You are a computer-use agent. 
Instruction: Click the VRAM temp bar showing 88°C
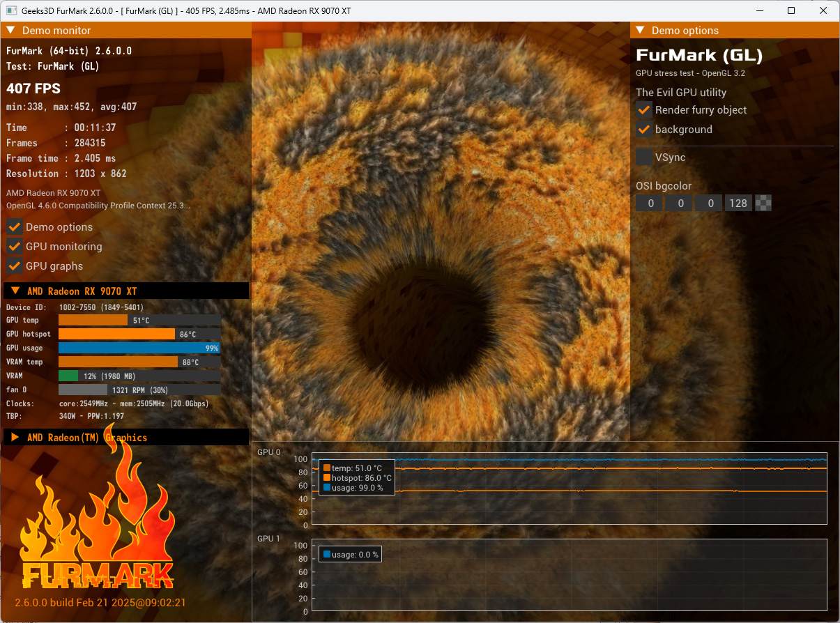pos(139,362)
